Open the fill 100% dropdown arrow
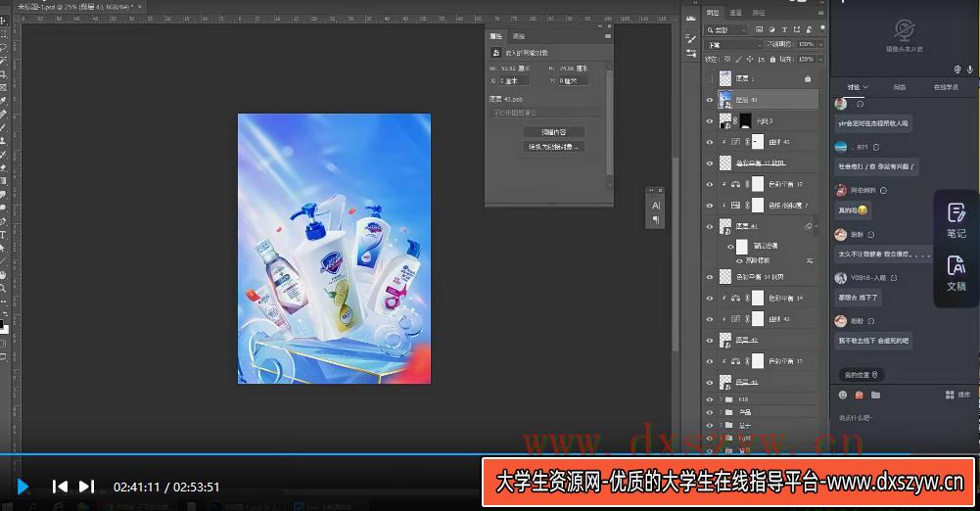Viewport: 980px width, 511px height. [x=820, y=60]
